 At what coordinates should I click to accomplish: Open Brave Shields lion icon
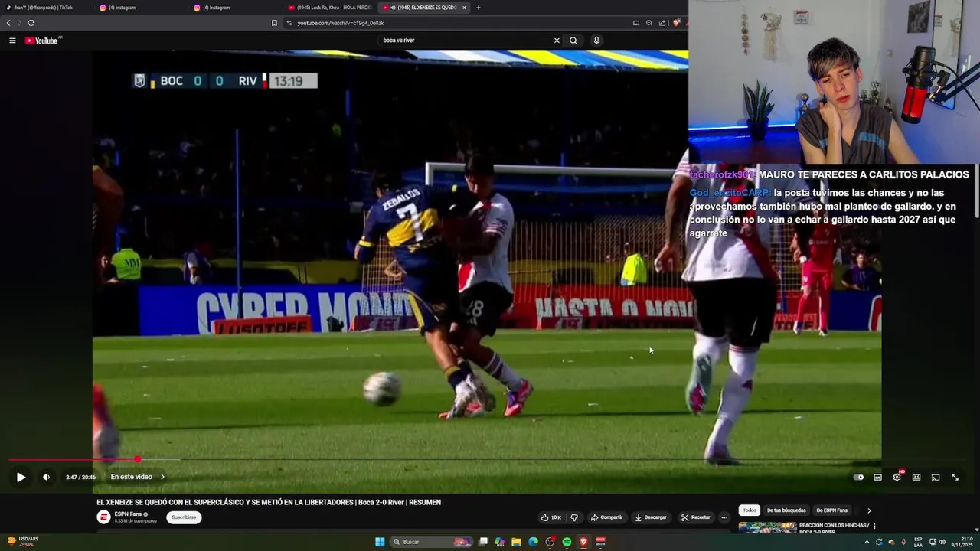[676, 23]
